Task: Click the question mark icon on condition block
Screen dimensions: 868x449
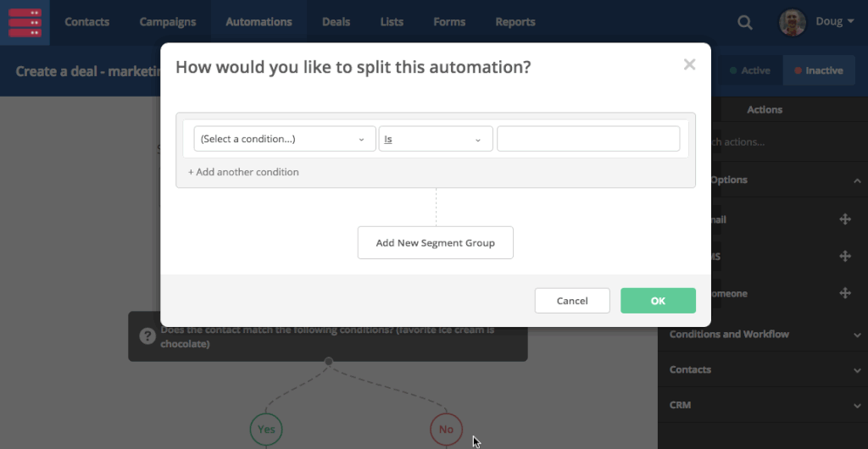Action: click(147, 337)
